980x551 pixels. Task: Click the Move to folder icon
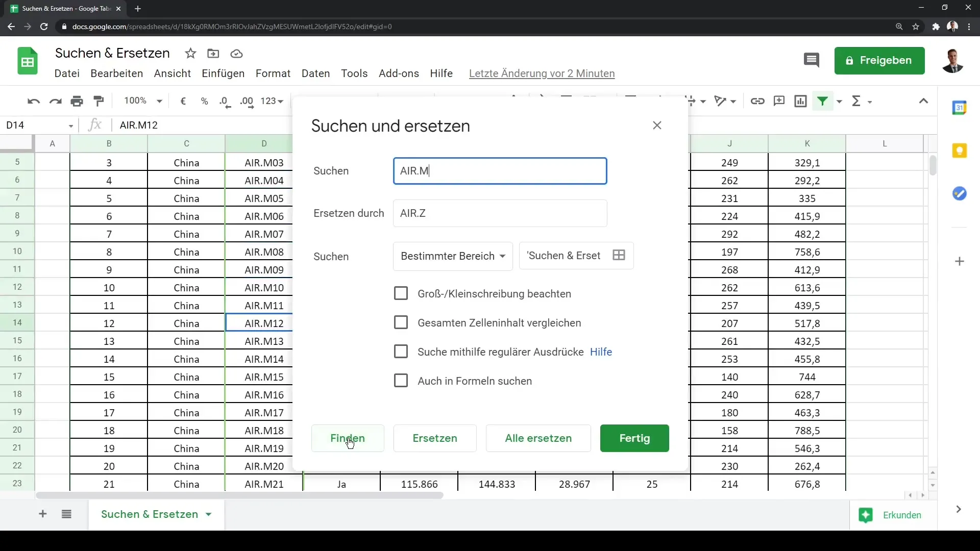pos(213,54)
